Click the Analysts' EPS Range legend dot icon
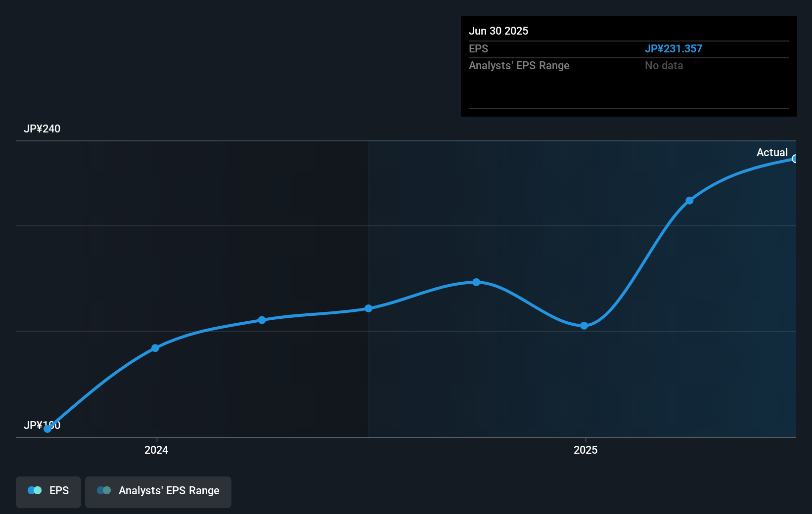 pos(103,490)
